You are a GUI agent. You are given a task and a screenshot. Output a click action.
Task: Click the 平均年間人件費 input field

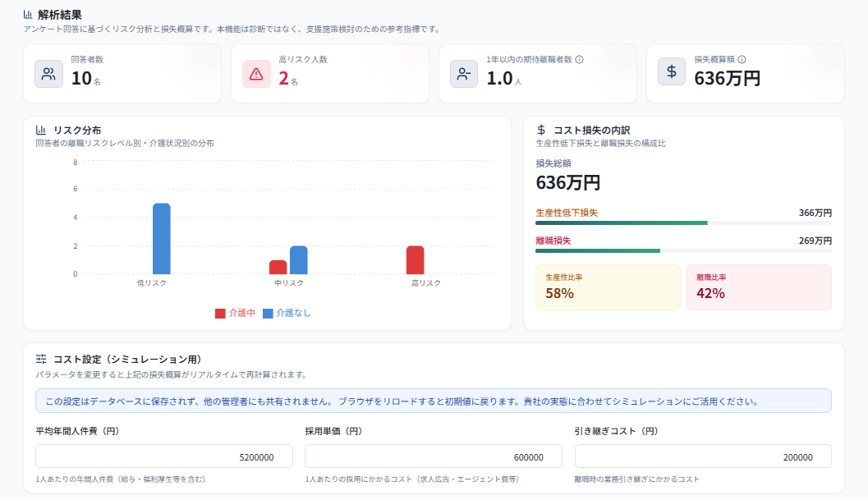(164, 456)
